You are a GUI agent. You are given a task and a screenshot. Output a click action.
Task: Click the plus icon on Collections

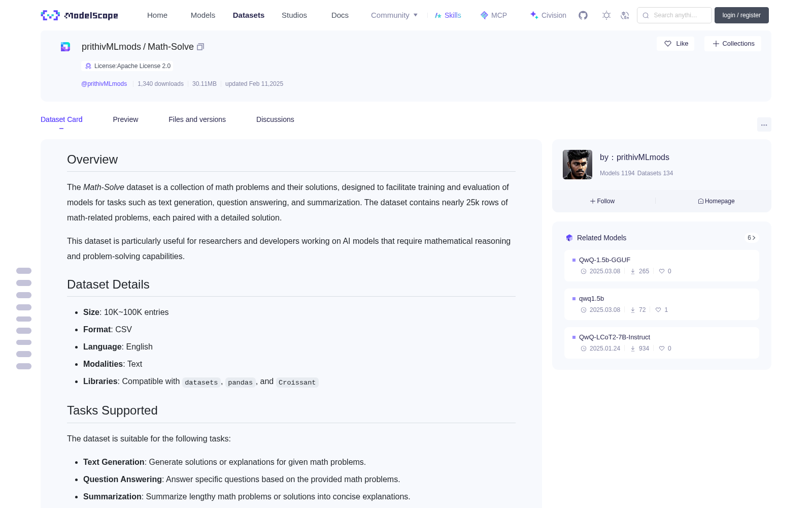(x=716, y=44)
